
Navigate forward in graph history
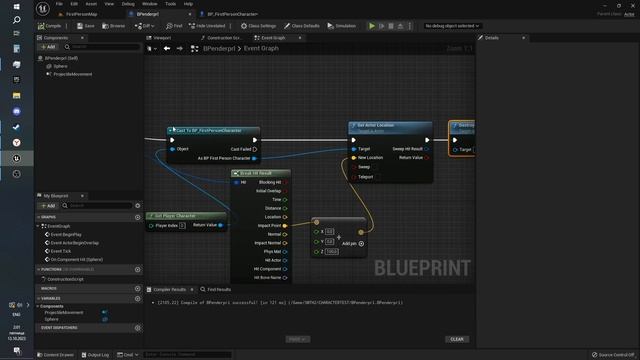pos(180,48)
